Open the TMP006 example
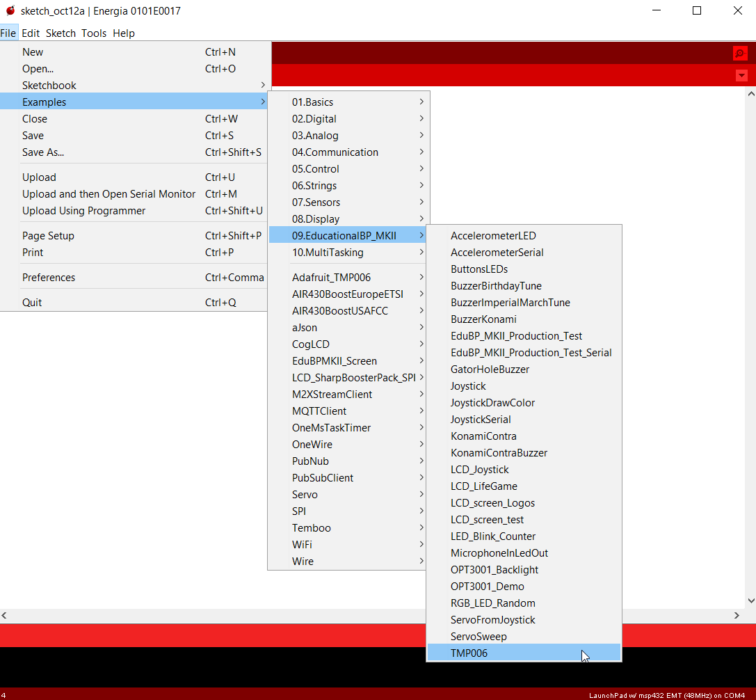 524,653
